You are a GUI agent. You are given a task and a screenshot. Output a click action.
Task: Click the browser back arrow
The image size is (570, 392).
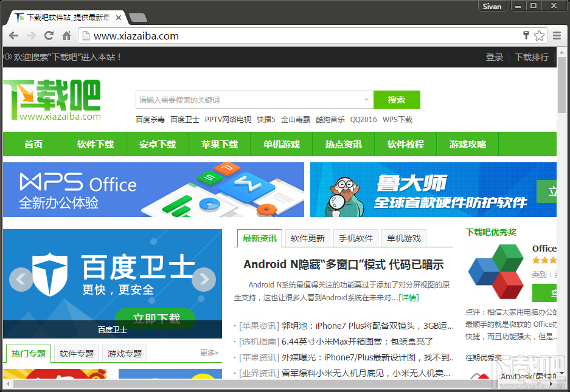[x=13, y=36]
